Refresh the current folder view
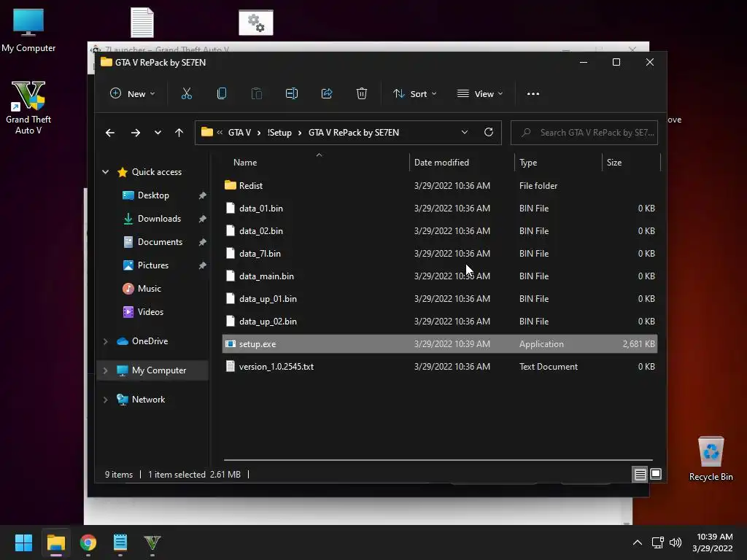This screenshot has height=560, width=747. click(488, 133)
